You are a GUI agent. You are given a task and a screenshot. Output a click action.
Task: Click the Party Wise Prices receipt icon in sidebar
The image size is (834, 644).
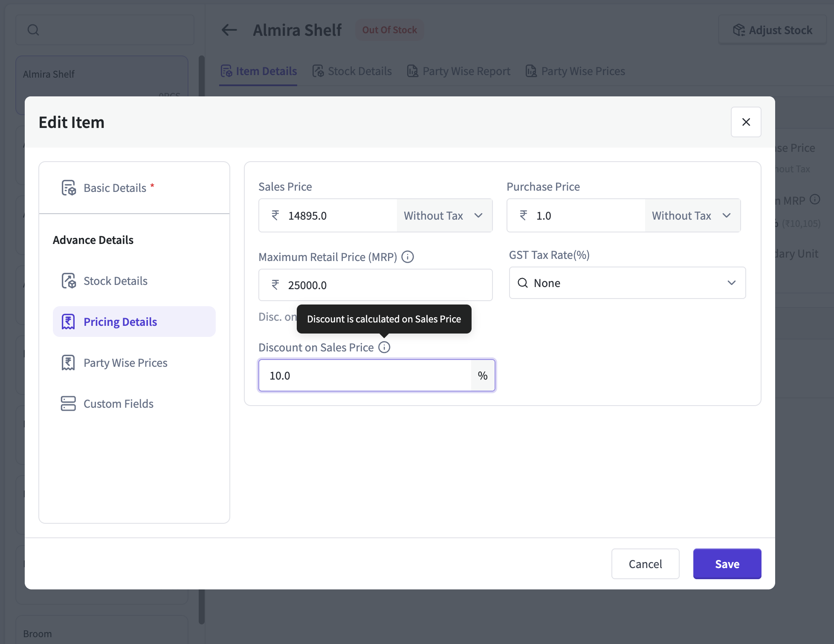[x=68, y=363]
